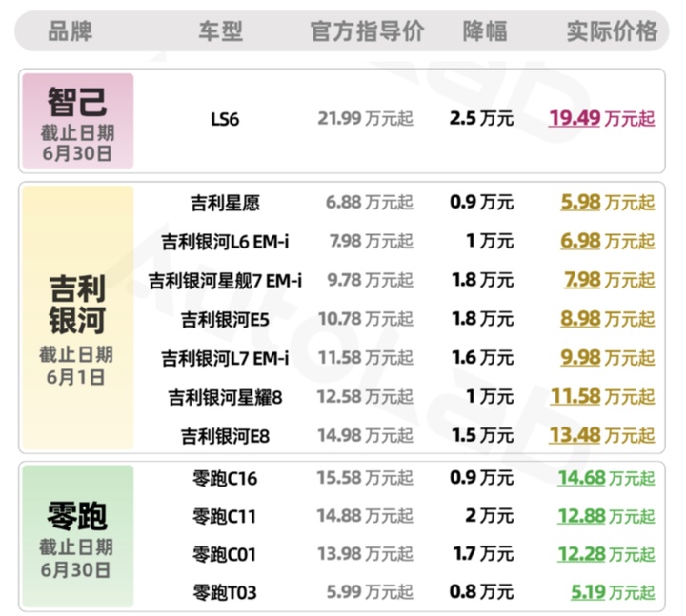Open the 19.49 万元起 actual price

pyautogui.click(x=601, y=118)
